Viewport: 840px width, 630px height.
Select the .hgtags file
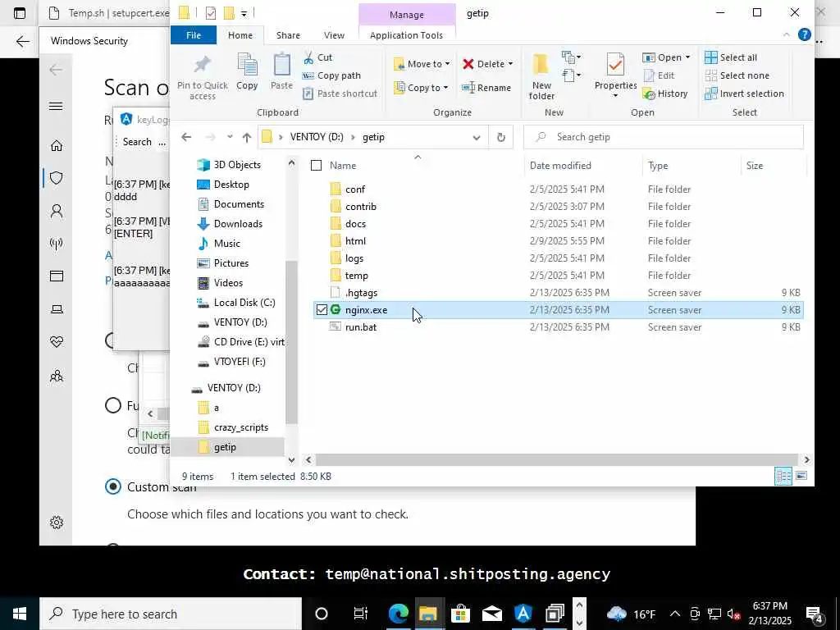(x=361, y=293)
